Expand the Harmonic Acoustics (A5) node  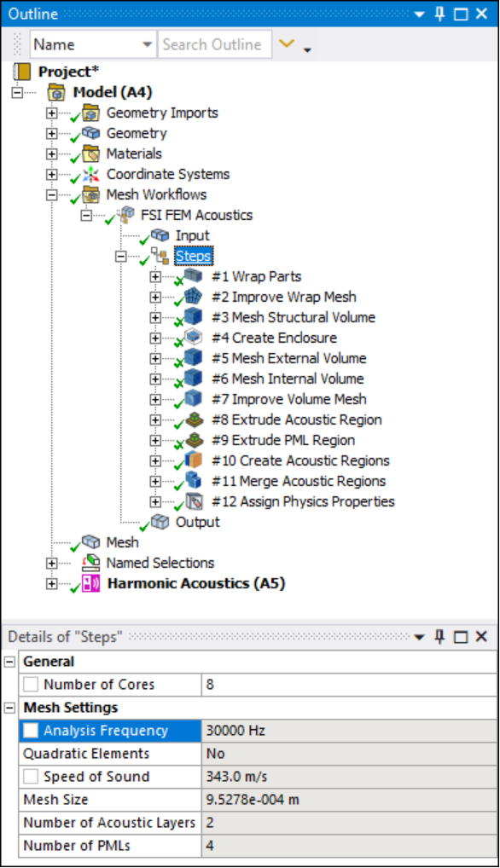point(51,583)
